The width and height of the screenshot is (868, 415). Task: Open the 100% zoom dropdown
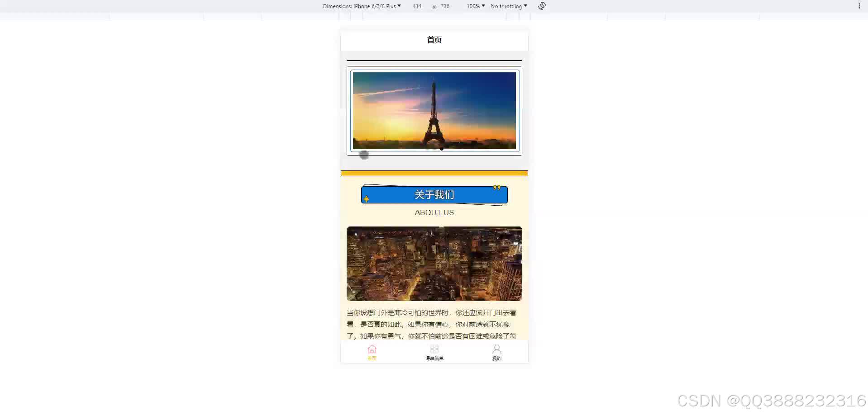pos(476,6)
